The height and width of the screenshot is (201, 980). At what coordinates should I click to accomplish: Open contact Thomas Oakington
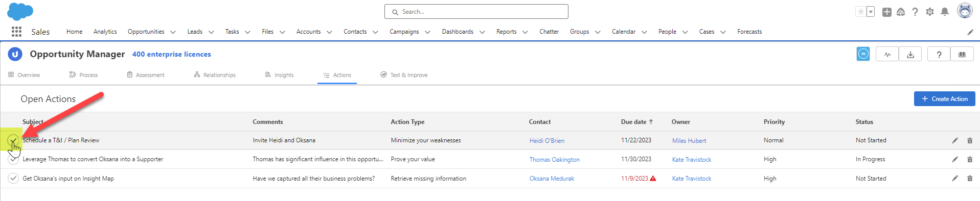pos(555,160)
